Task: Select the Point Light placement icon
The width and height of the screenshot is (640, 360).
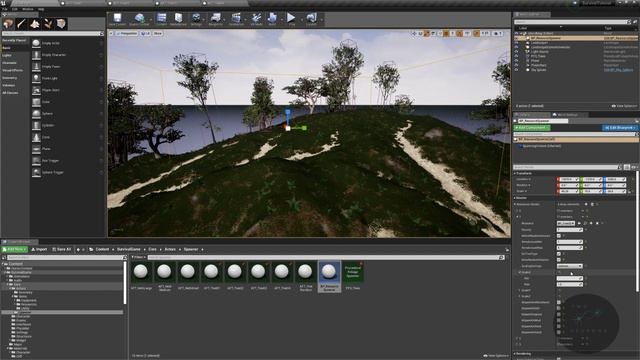Action: [x=36, y=78]
